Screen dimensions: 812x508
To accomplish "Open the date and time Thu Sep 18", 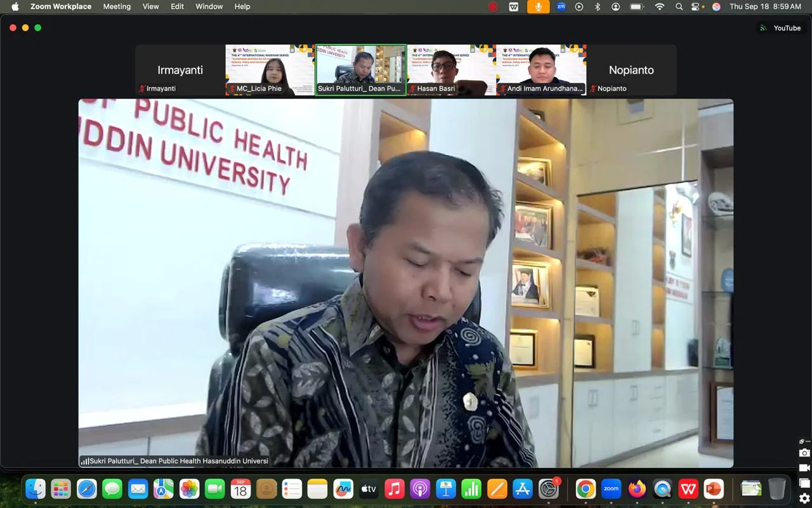I will [765, 6].
